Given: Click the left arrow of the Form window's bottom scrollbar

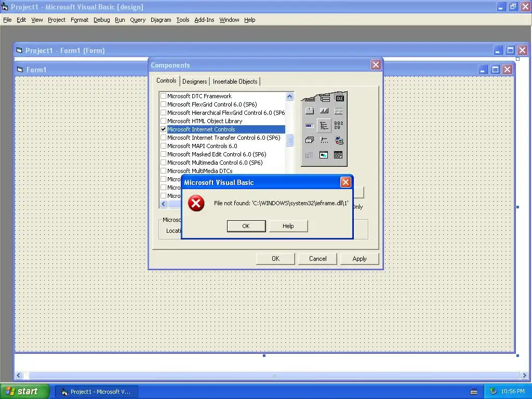Looking at the screenshot, I should click(x=19, y=375).
